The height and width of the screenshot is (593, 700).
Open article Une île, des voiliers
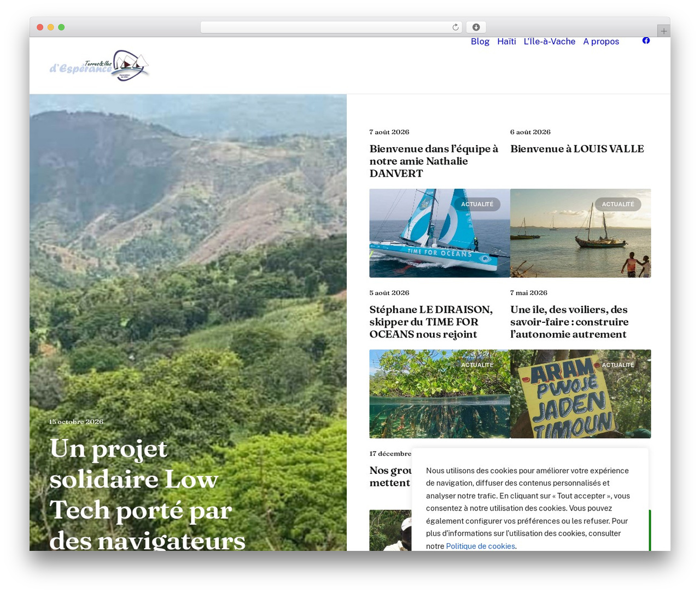[569, 322]
